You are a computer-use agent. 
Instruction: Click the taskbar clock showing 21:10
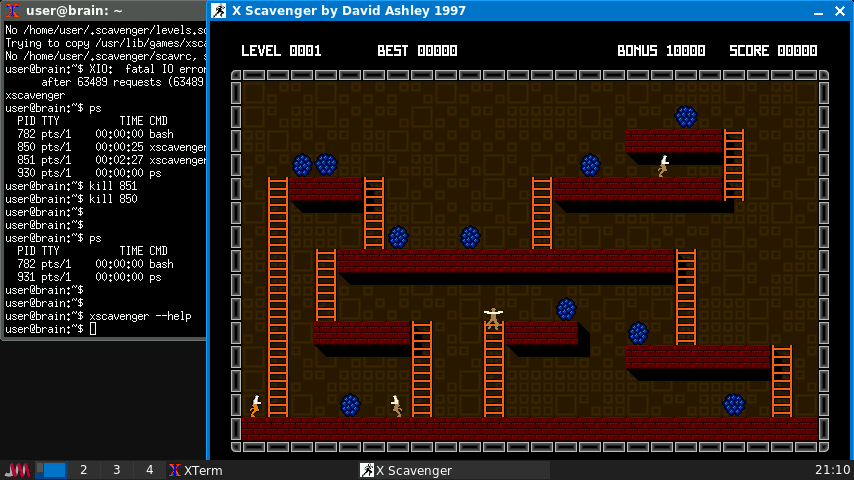coord(831,470)
